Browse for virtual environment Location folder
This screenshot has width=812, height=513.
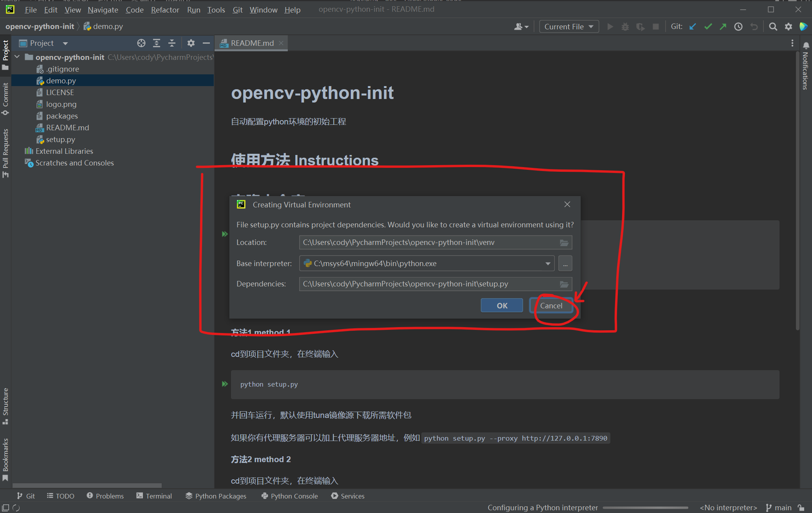point(564,243)
